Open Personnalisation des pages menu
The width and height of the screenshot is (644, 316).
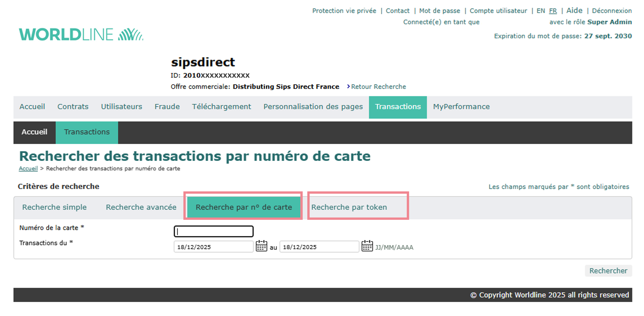coord(313,107)
